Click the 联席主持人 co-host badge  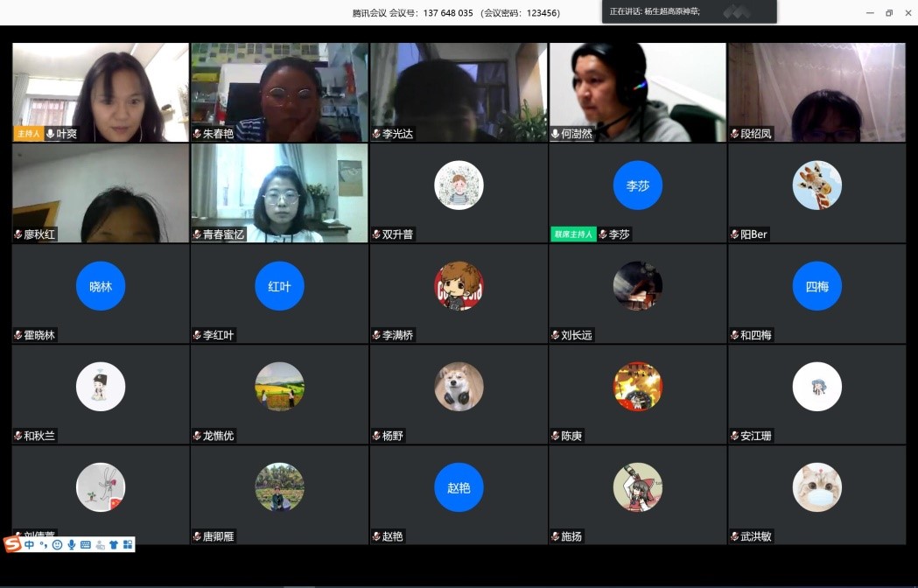[x=573, y=234]
